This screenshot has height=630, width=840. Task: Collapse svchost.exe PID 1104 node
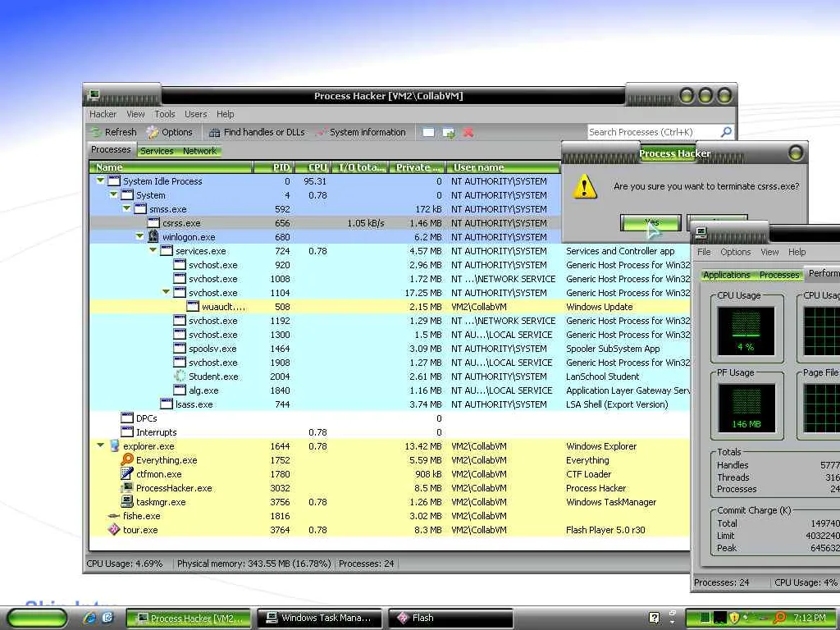pos(166,292)
